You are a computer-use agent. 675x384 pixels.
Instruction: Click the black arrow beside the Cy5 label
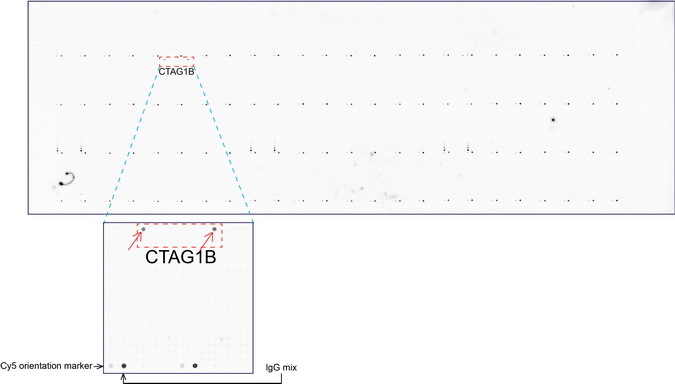click(98, 366)
